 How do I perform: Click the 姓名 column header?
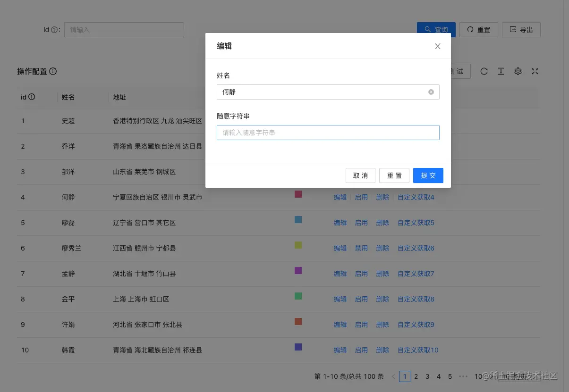pyautogui.click(x=68, y=97)
